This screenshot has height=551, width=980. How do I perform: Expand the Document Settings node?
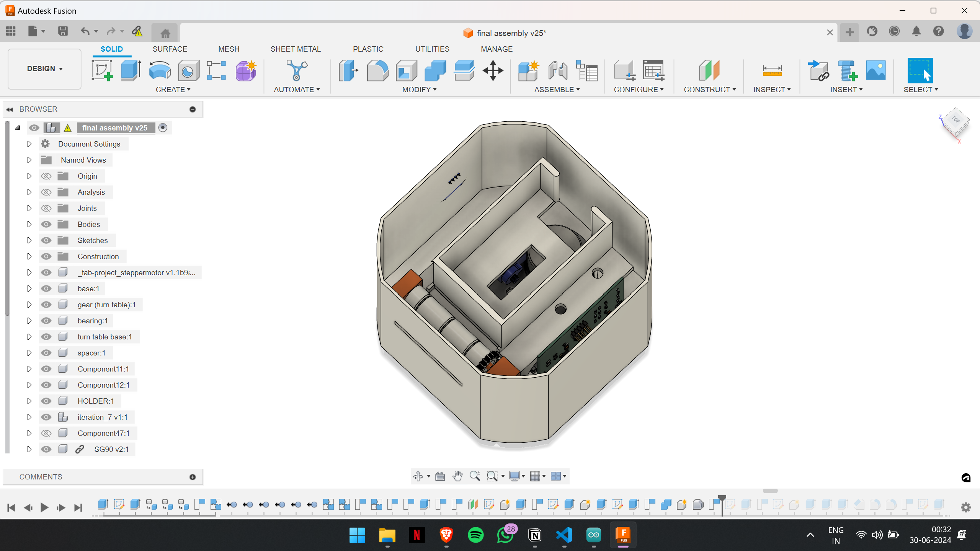coord(29,144)
